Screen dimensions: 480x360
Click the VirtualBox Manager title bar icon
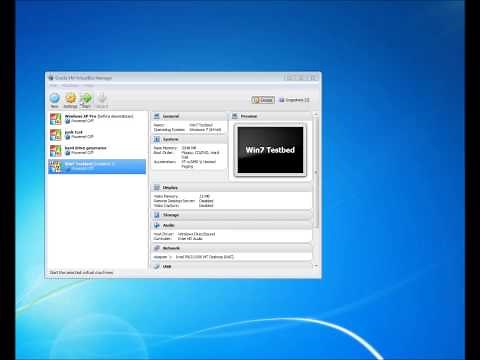pyautogui.click(x=51, y=78)
